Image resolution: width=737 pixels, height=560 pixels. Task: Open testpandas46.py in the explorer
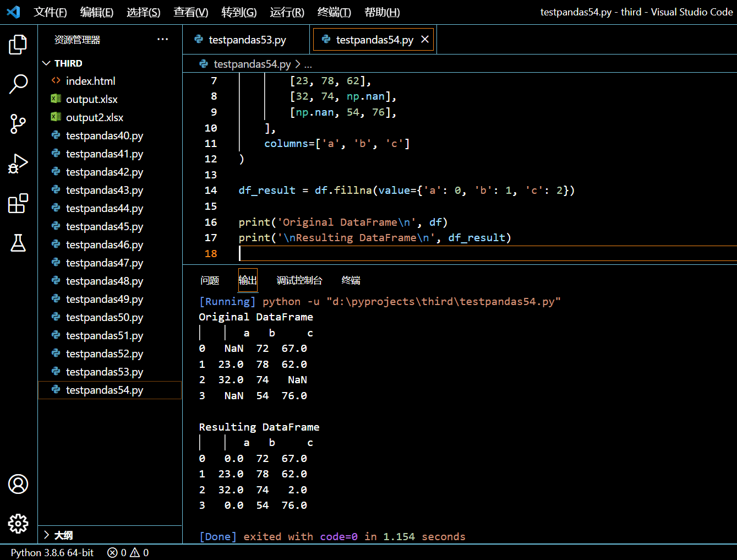click(x=110, y=244)
